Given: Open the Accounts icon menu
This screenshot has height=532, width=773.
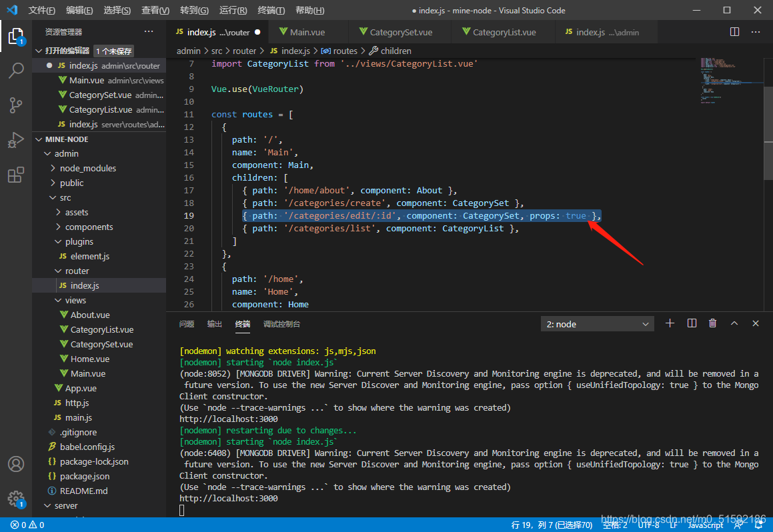Looking at the screenshot, I should coord(16,464).
